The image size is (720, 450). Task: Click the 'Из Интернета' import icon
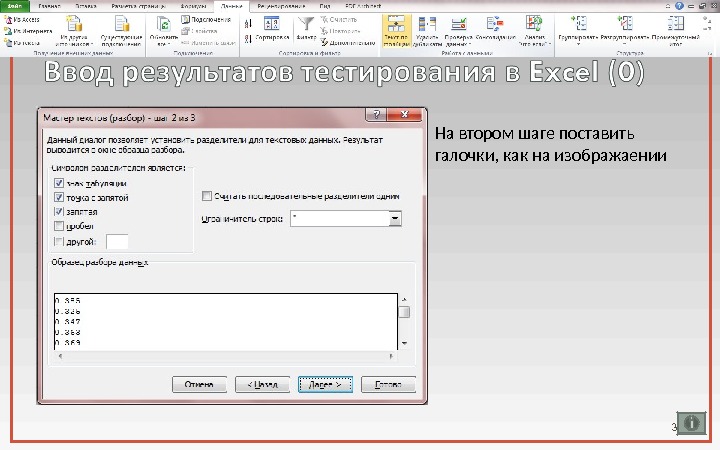[x=8, y=31]
